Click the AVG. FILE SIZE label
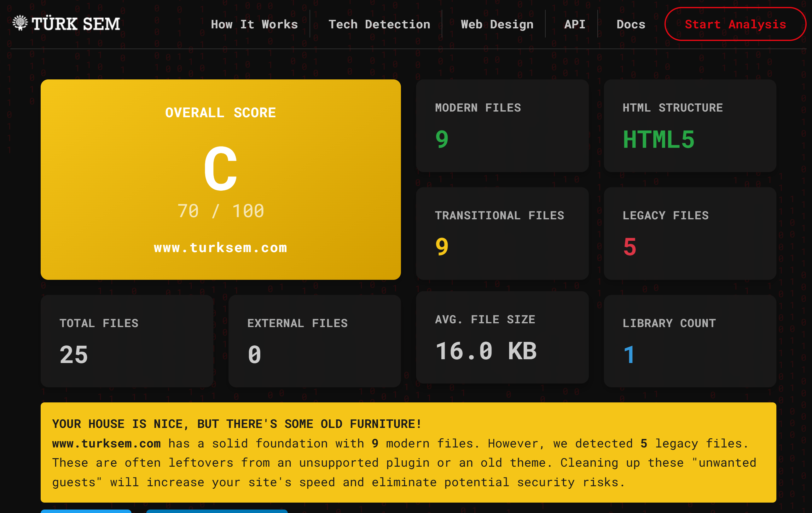 pos(485,319)
